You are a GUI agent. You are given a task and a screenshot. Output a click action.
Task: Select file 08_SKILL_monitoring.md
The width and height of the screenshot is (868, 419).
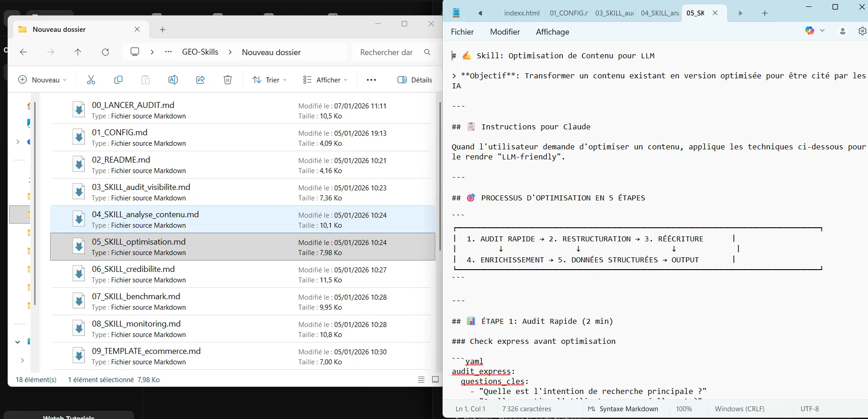pyautogui.click(x=243, y=328)
